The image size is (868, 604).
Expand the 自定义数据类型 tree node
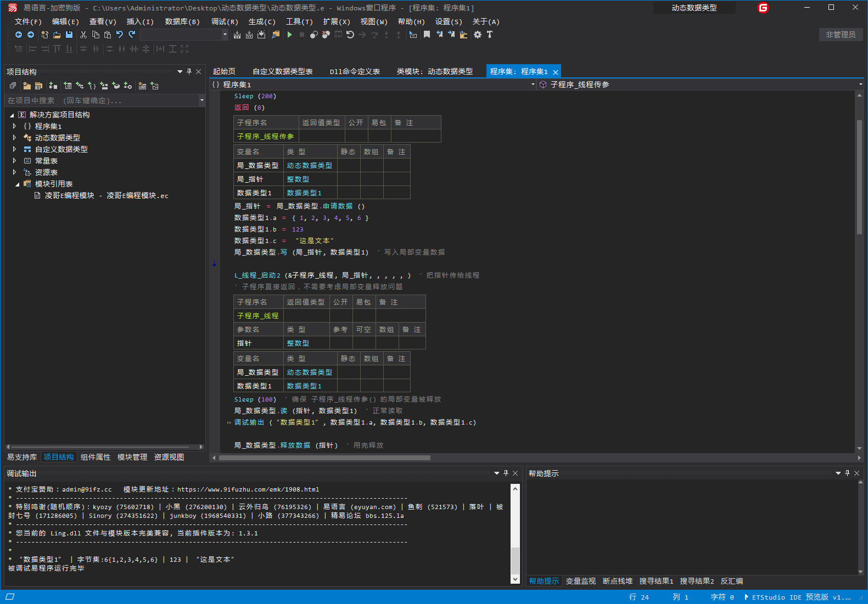point(14,149)
